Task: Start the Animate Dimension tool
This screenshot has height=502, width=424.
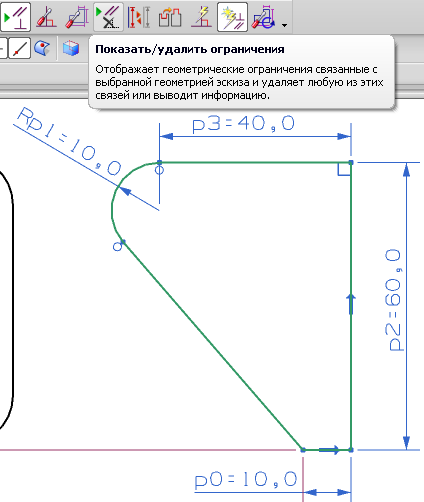Action: pyautogui.click(x=139, y=17)
